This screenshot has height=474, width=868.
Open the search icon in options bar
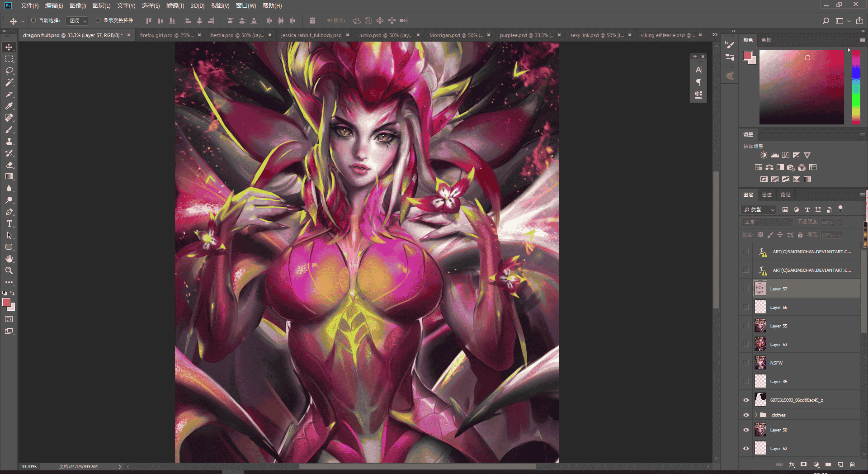coord(826,21)
